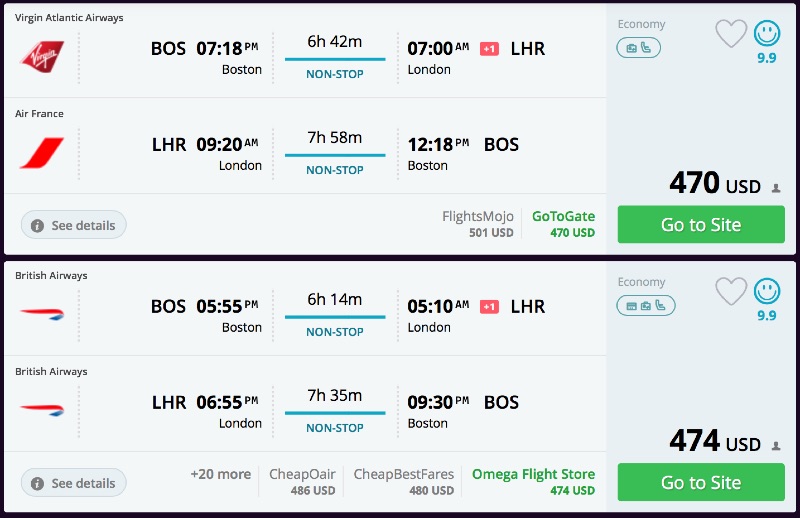The image size is (800, 518).
Task: Click the Air France airline logo
Action: (x=42, y=153)
